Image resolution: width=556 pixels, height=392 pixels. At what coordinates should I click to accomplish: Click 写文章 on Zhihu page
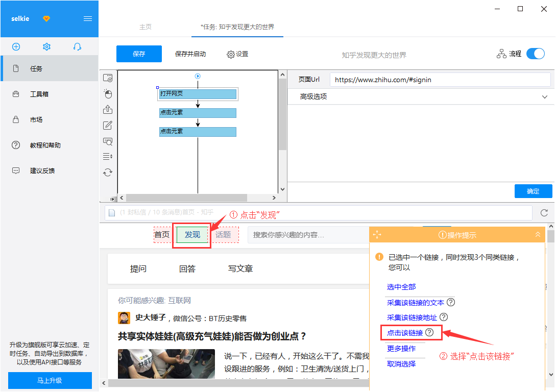pyautogui.click(x=240, y=268)
